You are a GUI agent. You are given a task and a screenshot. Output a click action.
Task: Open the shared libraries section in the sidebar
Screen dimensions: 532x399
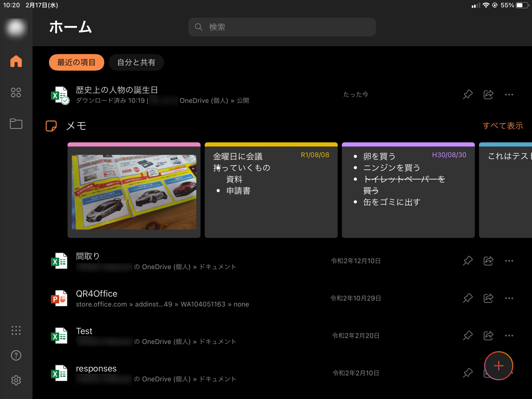click(16, 92)
